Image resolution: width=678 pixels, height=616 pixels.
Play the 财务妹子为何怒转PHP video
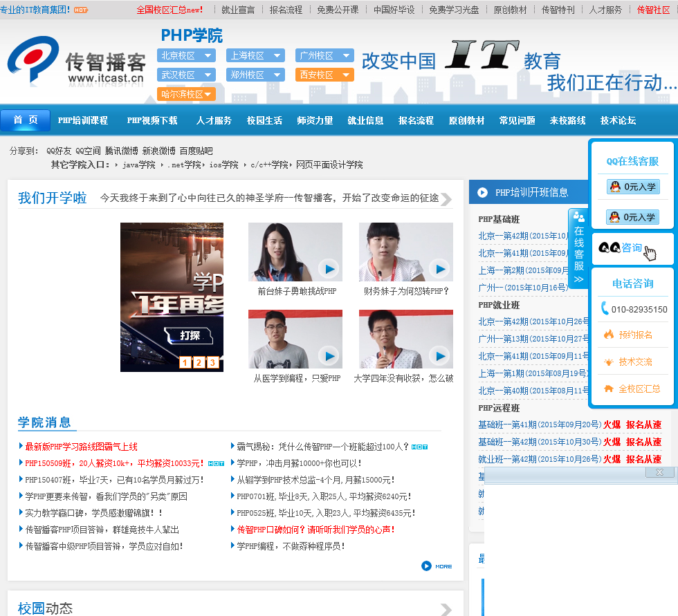pyautogui.click(x=440, y=269)
